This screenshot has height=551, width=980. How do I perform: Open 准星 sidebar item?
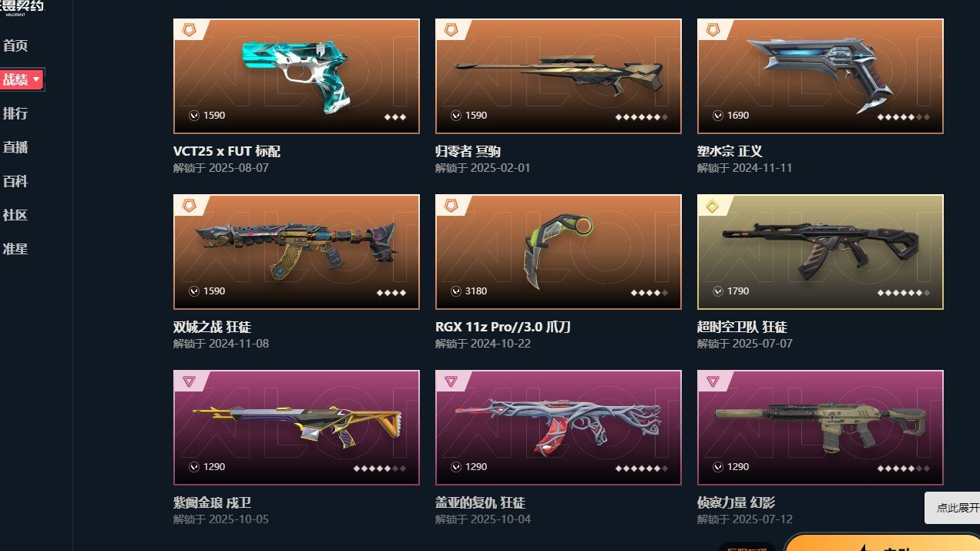point(15,249)
